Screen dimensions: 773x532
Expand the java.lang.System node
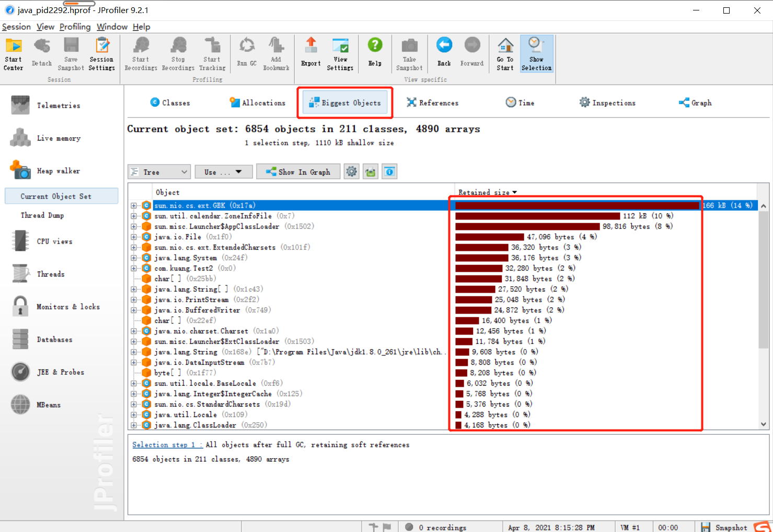tap(134, 258)
